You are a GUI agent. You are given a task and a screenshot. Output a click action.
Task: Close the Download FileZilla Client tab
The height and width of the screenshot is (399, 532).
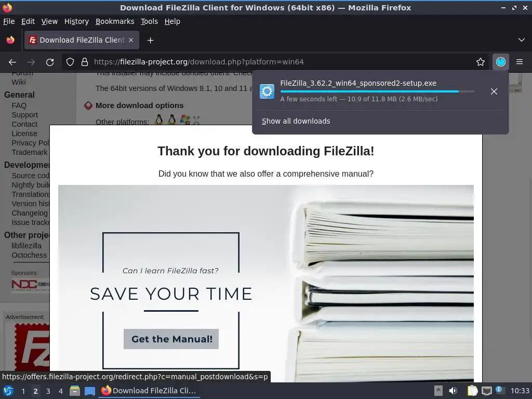[131, 40]
